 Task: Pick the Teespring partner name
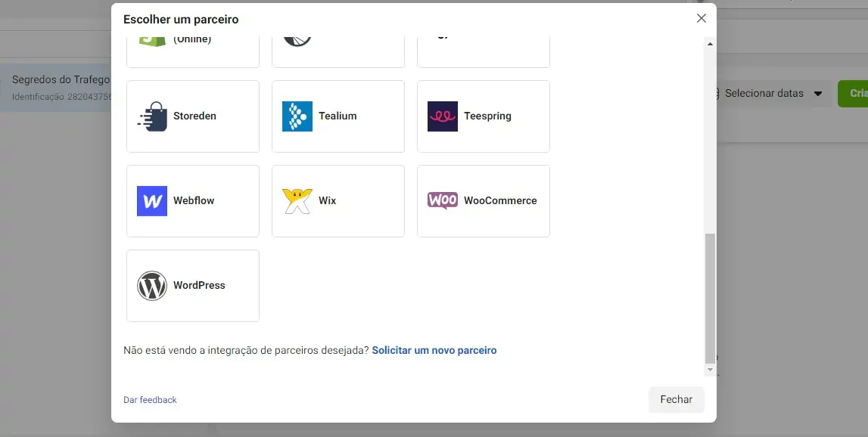coord(487,116)
